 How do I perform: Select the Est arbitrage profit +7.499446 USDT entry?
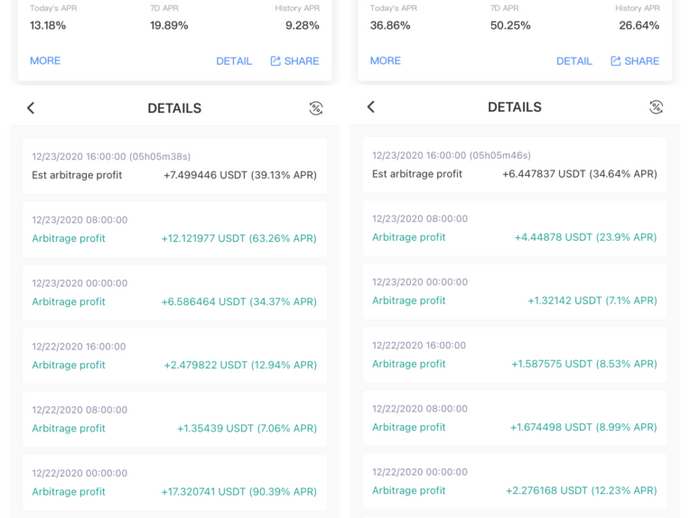[174, 166]
